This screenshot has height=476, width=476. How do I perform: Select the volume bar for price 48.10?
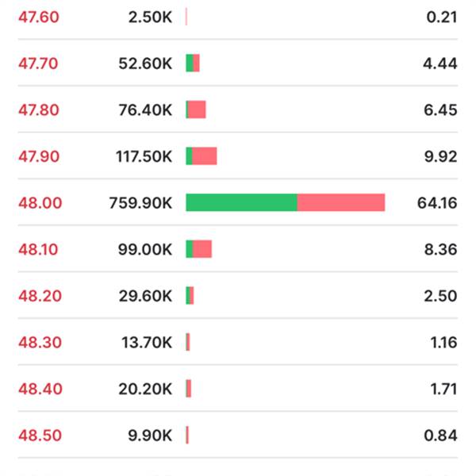(x=199, y=249)
